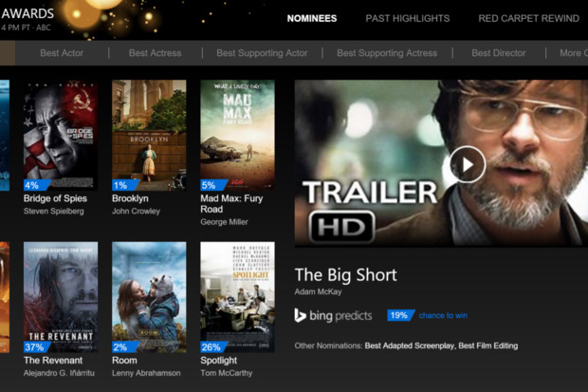Select the Spotlight movie poster
This screenshot has height=392, width=588.
point(236,296)
